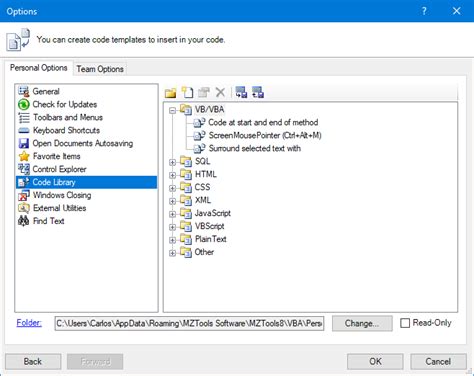Select the 'Windows Closing' option label
The width and height of the screenshot is (474, 376).
click(62, 195)
